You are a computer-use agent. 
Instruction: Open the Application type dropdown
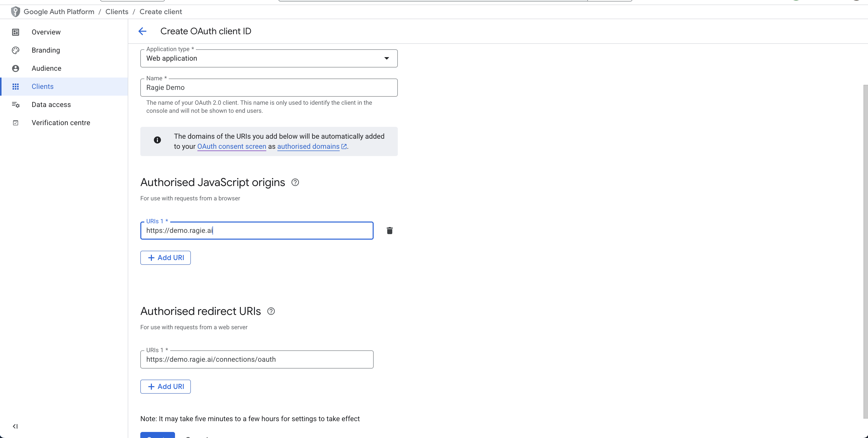pyautogui.click(x=269, y=58)
